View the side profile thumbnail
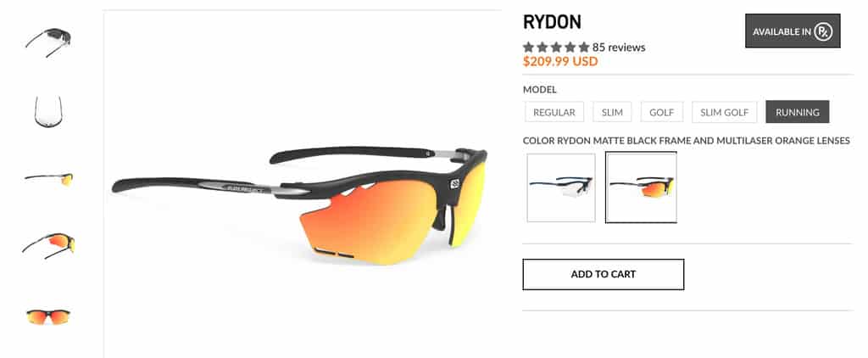The image size is (868, 358). point(48,179)
